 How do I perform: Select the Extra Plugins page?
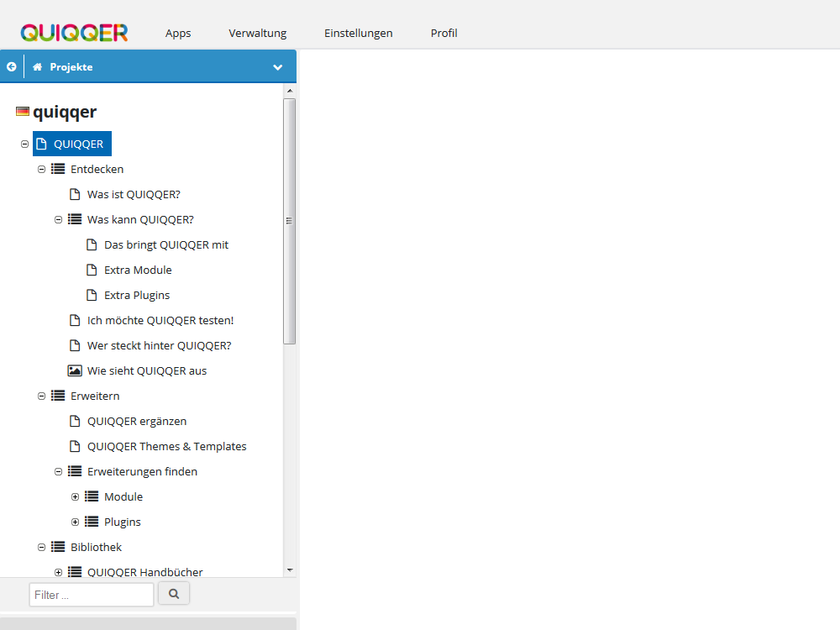[137, 295]
